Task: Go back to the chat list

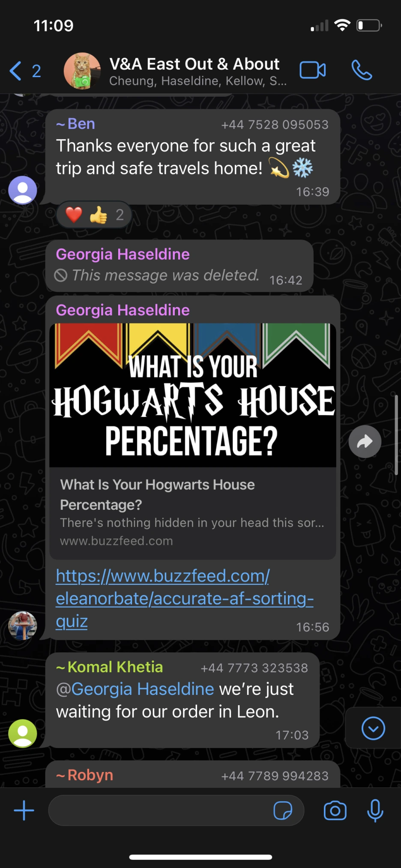Action: (25, 71)
